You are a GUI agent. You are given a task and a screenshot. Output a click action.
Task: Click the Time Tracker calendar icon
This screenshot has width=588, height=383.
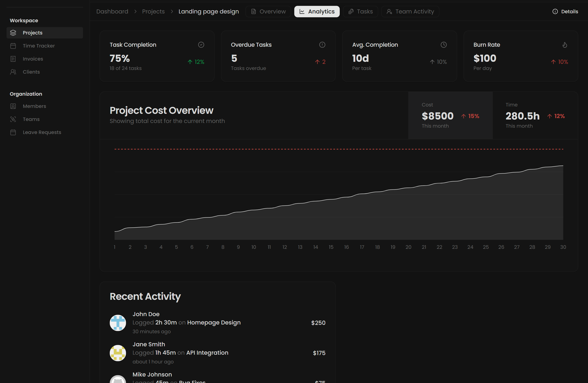13,46
